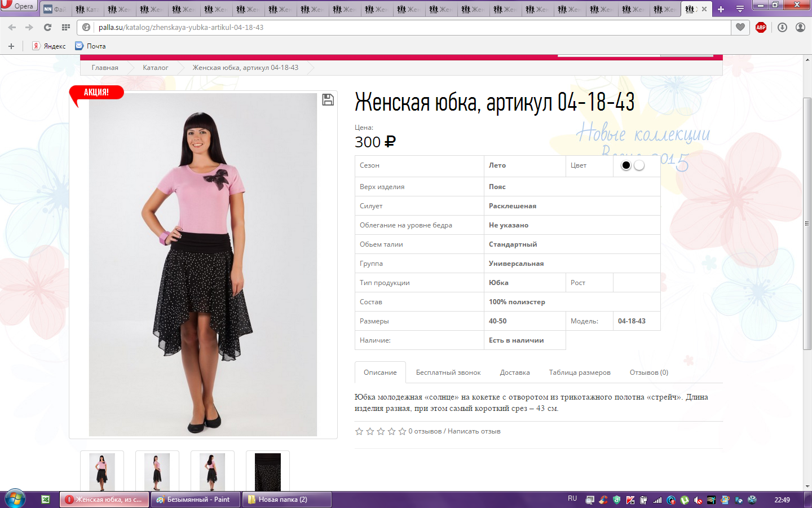Click the save icon above product photo
This screenshot has width=812, height=508.
click(x=328, y=100)
